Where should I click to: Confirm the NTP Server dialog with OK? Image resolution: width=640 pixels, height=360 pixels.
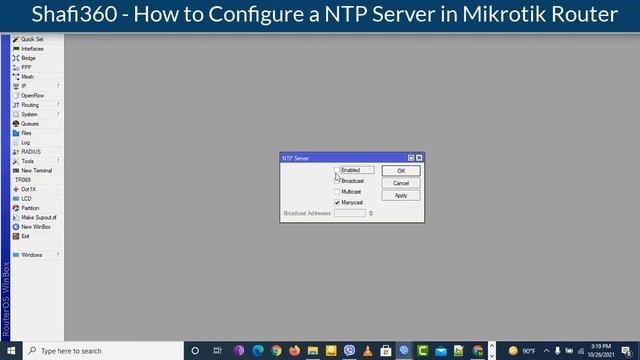(x=401, y=171)
